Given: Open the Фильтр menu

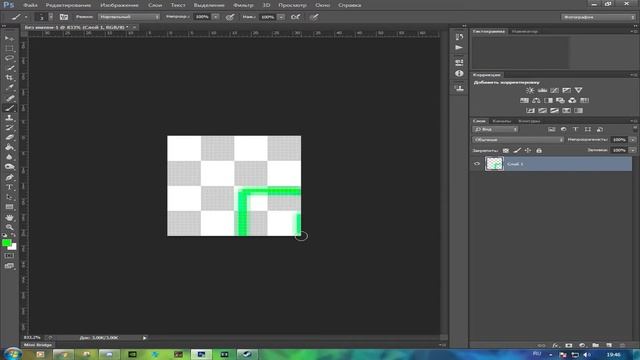Looking at the screenshot, I should (x=243, y=5).
